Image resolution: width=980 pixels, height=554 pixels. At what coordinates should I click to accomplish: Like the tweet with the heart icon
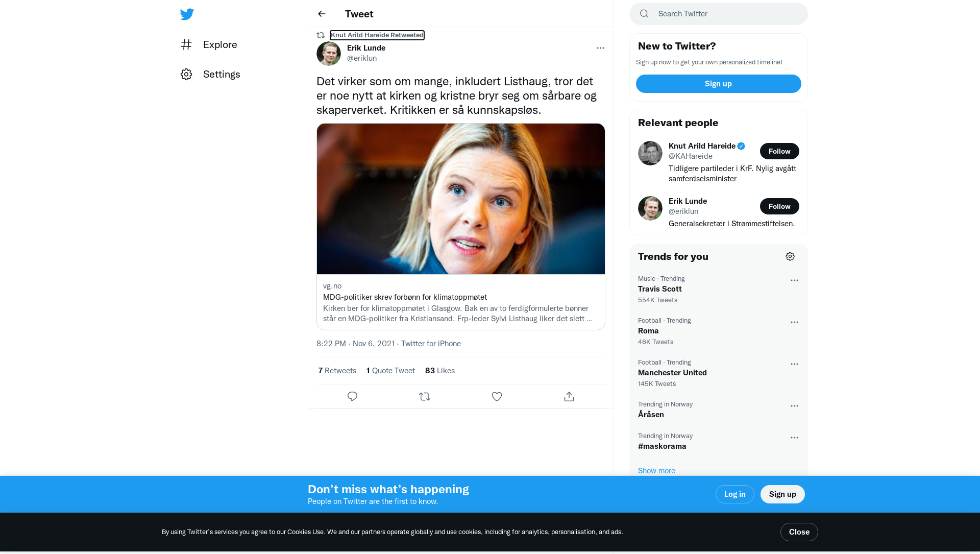497,397
